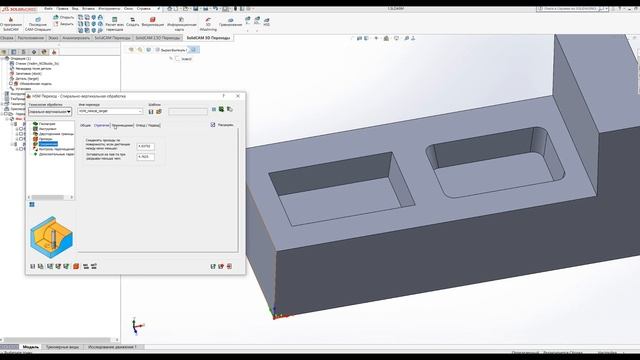Open the Справка menu
The image size is (640, 360).
[143, 9]
